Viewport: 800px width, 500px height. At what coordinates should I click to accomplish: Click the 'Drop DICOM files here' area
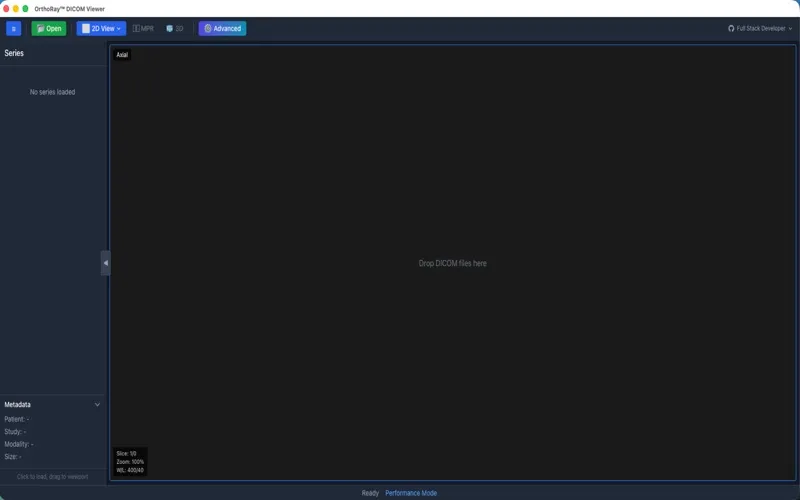(x=453, y=263)
